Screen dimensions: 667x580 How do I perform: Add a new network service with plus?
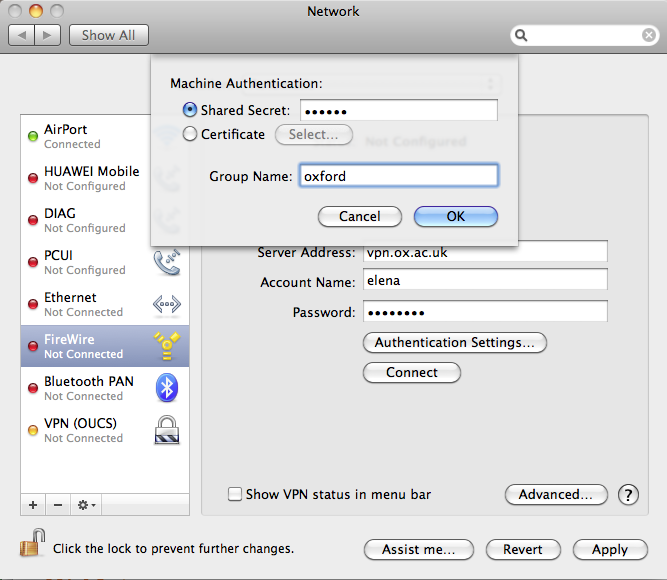(x=33, y=505)
